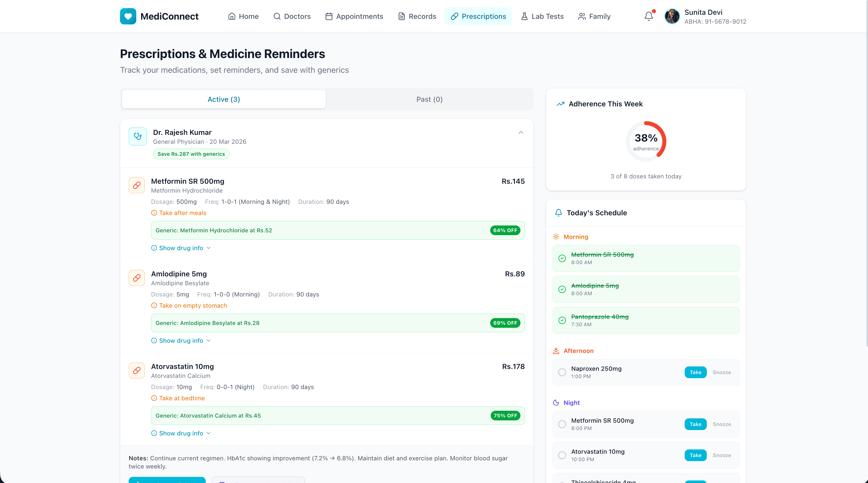This screenshot has height=483, width=868.
Task: Collapse the Dr. Rajesh Kumar prescription card
Action: [x=521, y=132]
